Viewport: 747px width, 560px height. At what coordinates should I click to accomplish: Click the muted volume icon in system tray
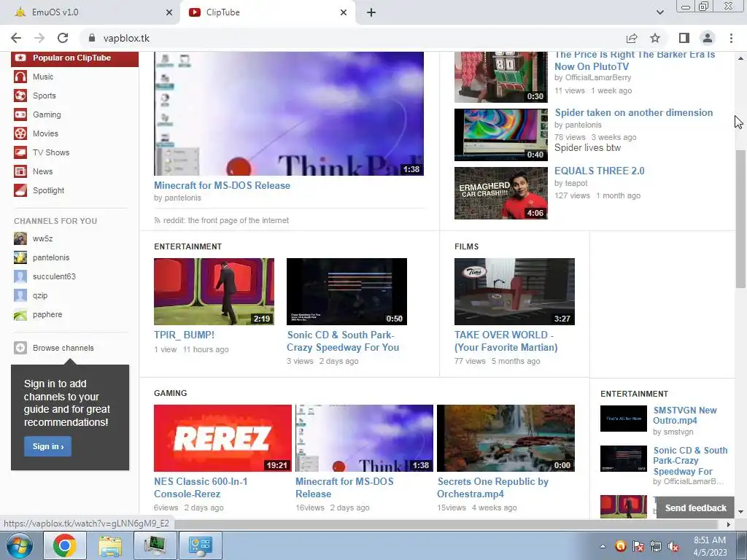[673, 547]
